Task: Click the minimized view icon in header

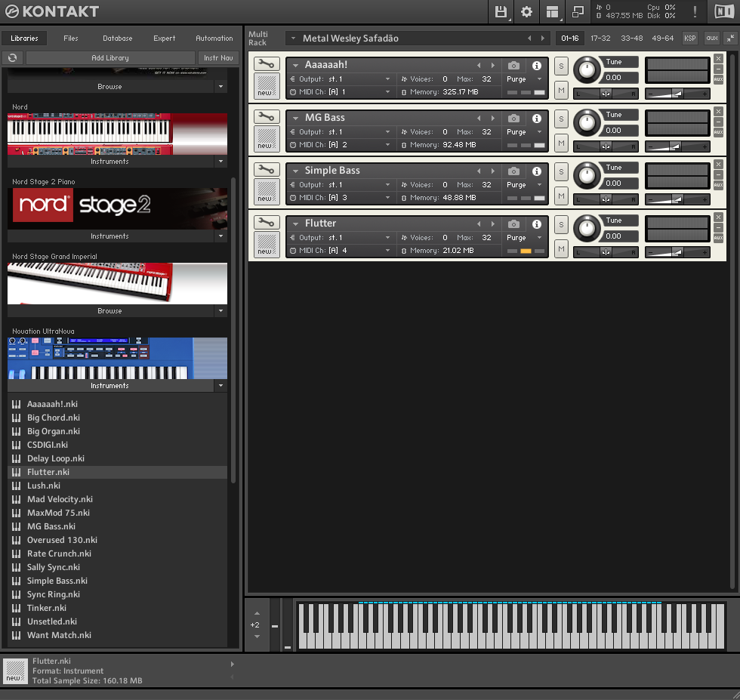Action: tap(578, 12)
